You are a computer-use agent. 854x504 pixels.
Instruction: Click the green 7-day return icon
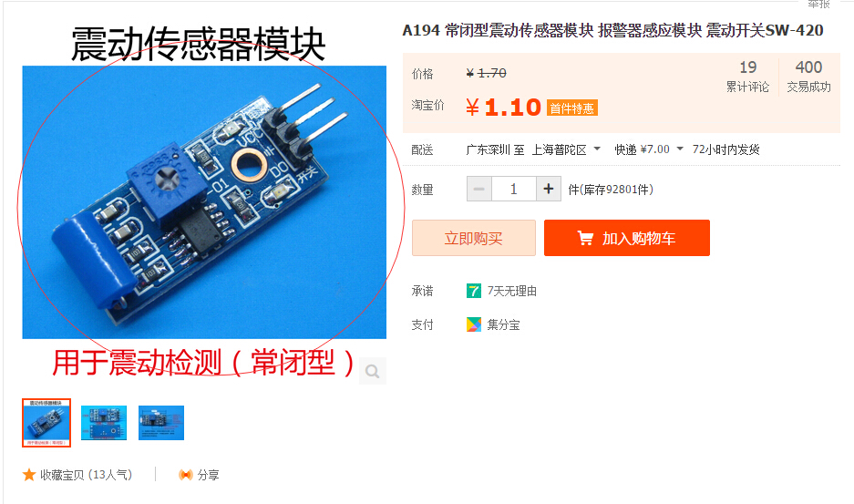[x=473, y=291]
